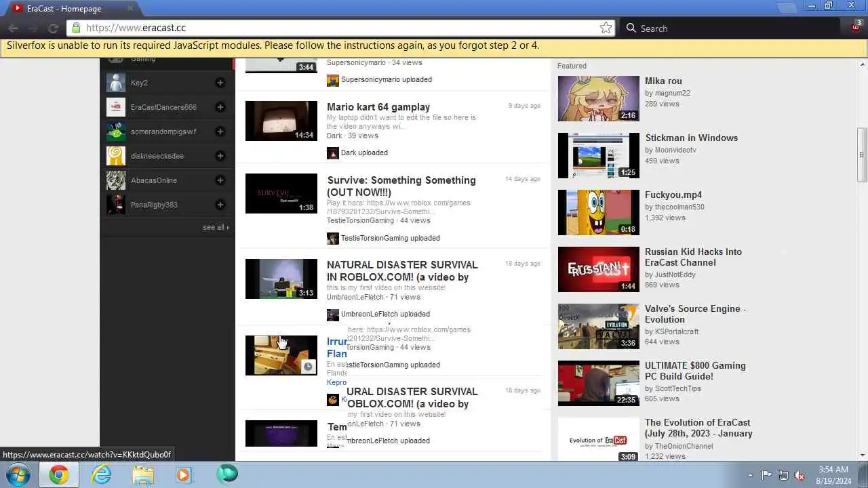Play Survive thumbnail lasting 1:38
The width and height of the screenshot is (868, 488).
[281, 193]
